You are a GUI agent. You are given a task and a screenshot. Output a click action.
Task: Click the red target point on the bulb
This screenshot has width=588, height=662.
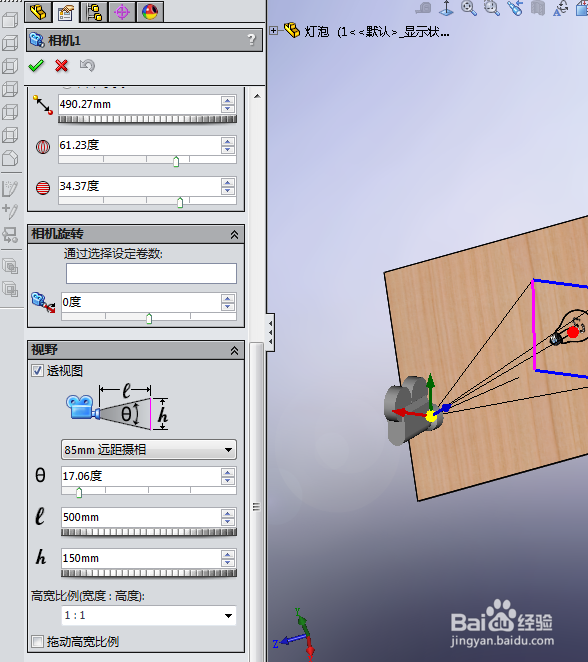click(573, 332)
